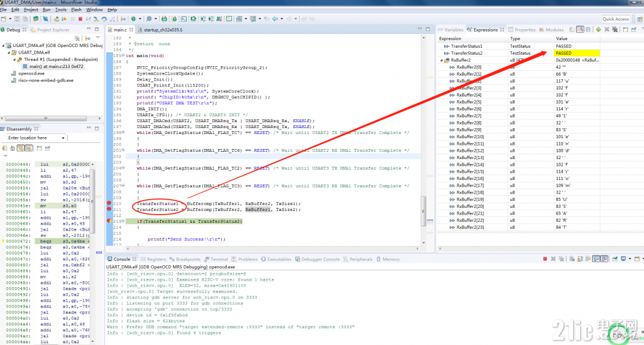Click the Quick Access field
Viewport: 644px width, 345px height.
(x=615, y=19)
